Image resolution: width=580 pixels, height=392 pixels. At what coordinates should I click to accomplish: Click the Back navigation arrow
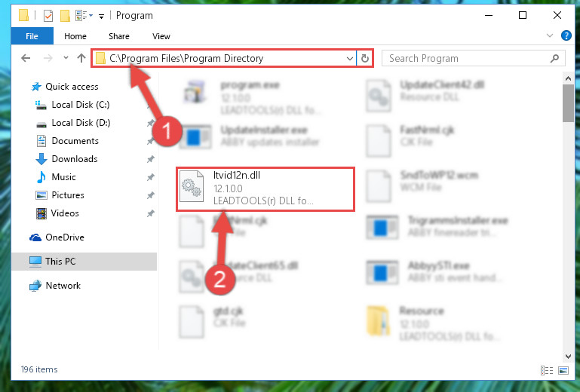click(x=26, y=58)
